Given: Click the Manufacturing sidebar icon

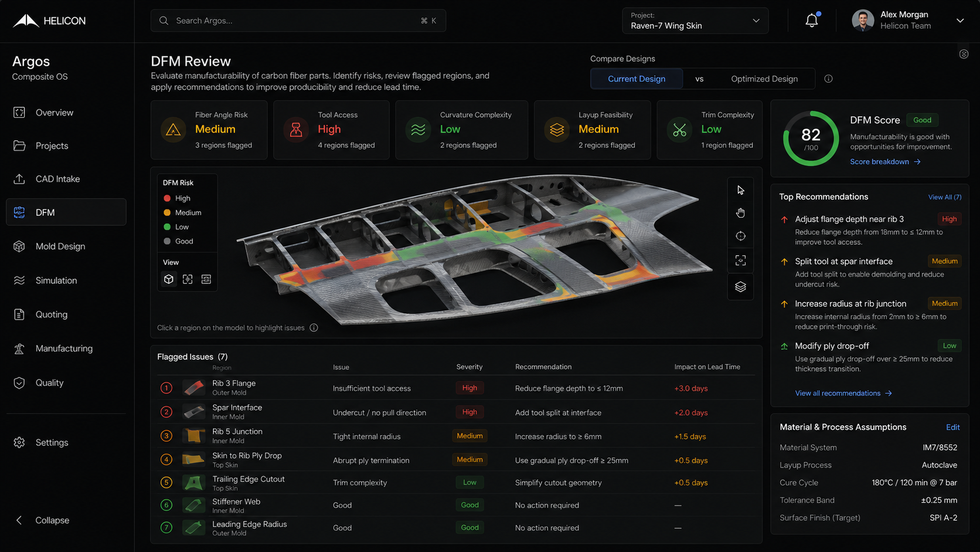Looking at the screenshot, I should (19, 348).
